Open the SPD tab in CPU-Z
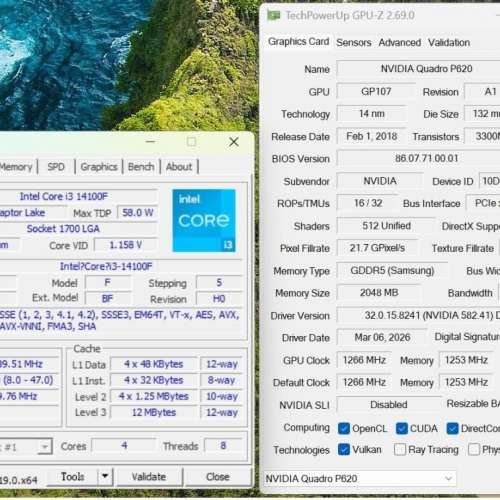The image size is (500, 500). (56, 167)
